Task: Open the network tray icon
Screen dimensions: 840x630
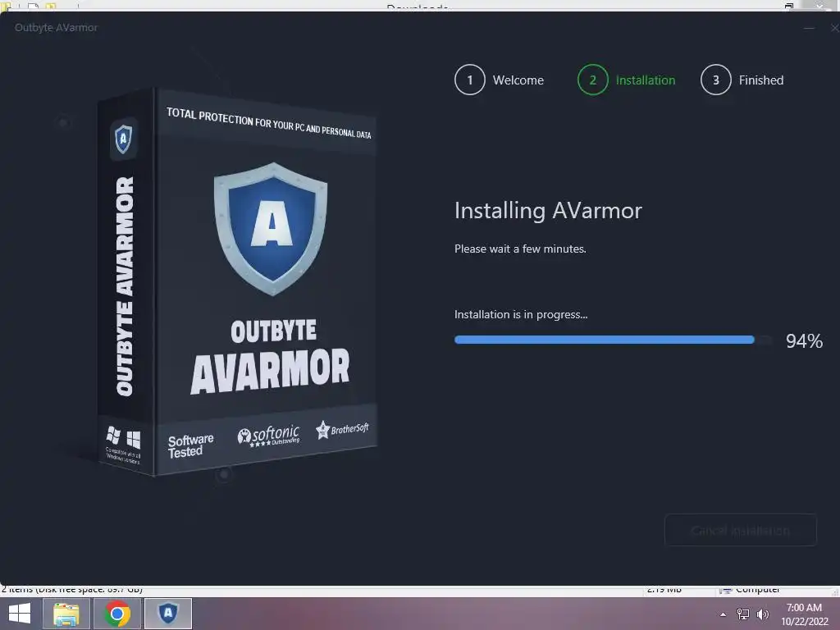Action: coord(743,614)
